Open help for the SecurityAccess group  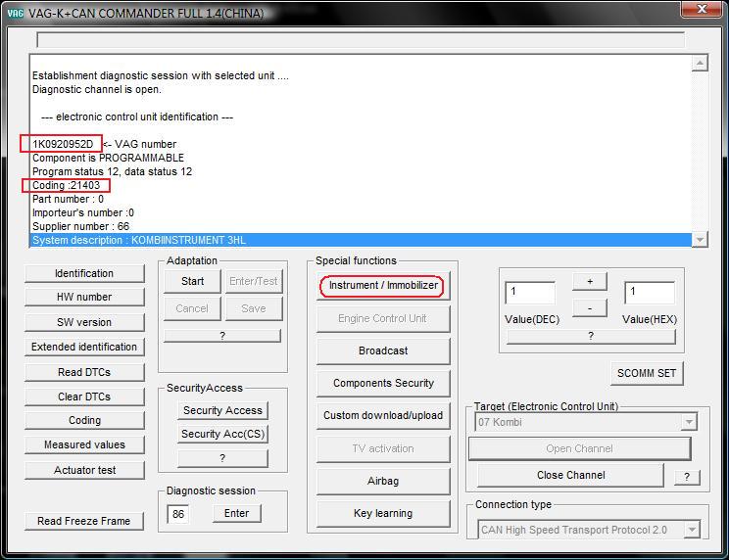[222, 458]
